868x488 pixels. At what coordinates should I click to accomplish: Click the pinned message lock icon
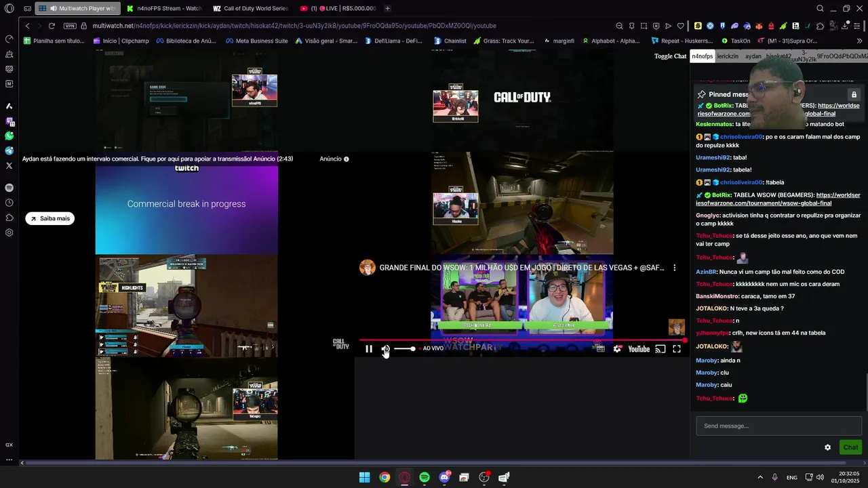click(x=854, y=94)
